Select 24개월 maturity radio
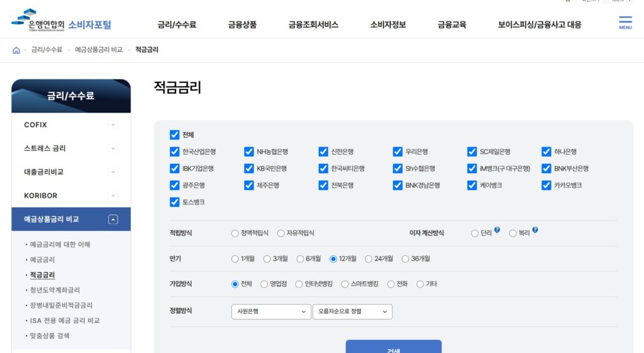Viewport: 644px width, 353px height. tap(369, 259)
